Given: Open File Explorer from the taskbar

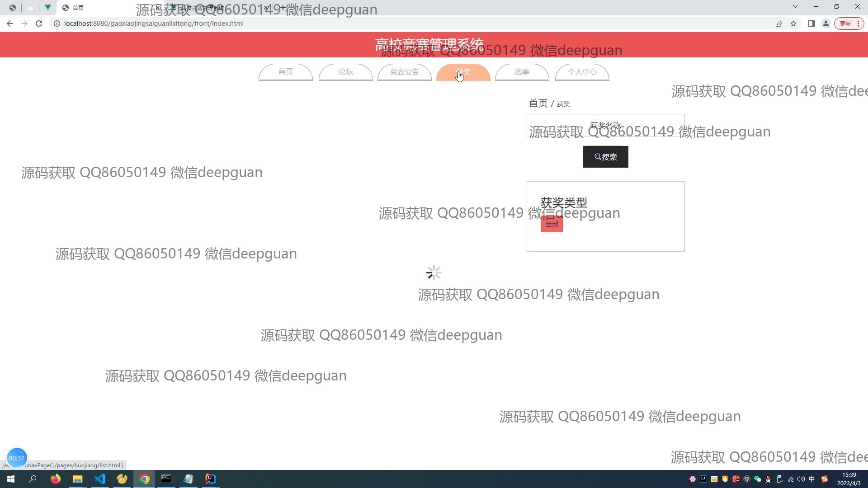Looking at the screenshot, I should (x=78, y=479).
